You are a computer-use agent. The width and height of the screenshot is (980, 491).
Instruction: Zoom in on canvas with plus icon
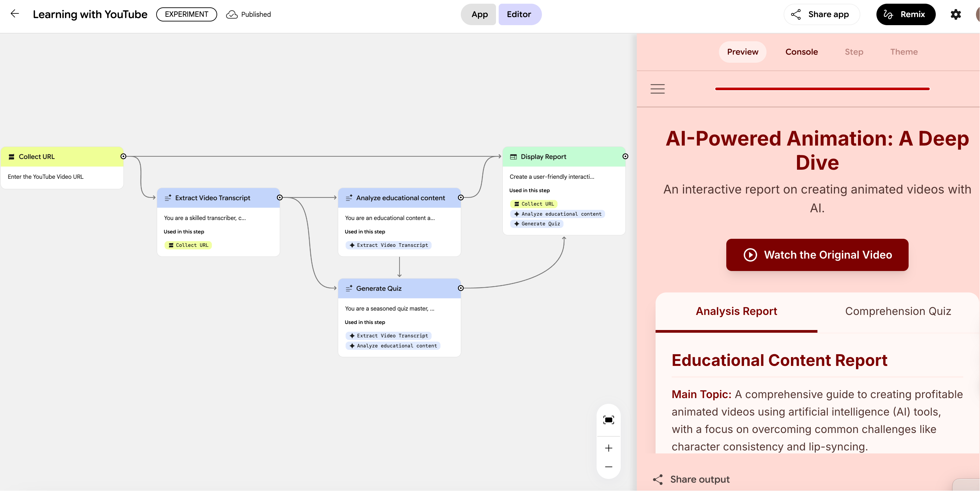click(x=608, y=448)
